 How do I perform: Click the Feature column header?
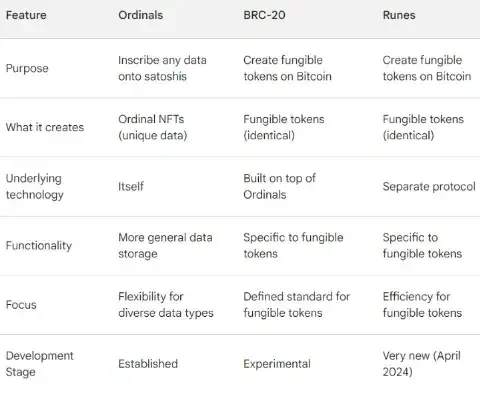[26, 15]
